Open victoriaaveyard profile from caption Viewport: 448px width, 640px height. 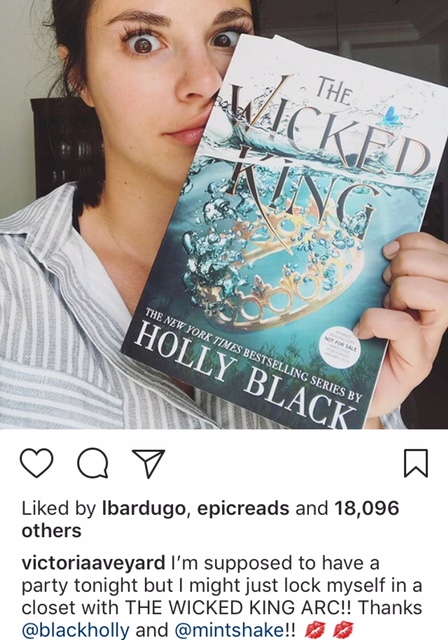(x=93, y=563)
